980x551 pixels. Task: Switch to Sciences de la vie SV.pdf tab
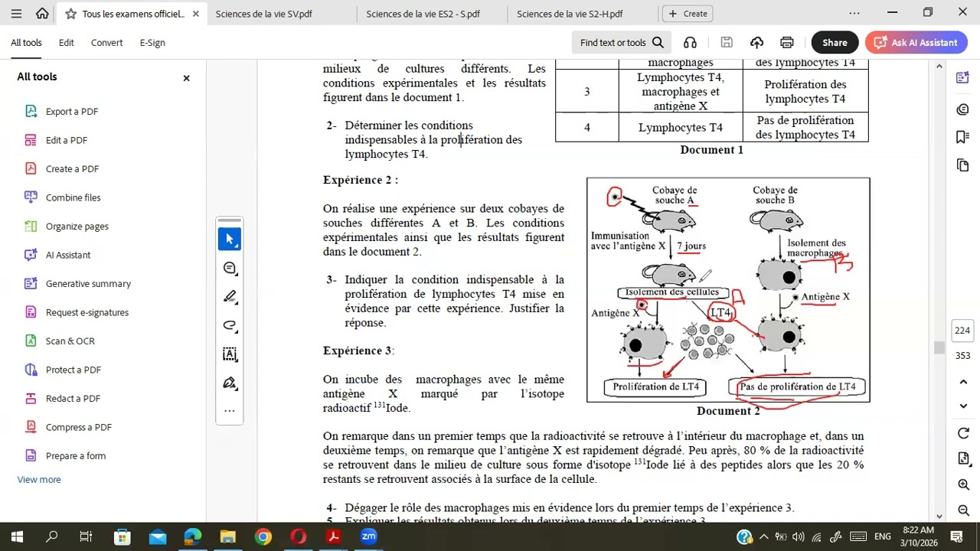coord(264,14)
